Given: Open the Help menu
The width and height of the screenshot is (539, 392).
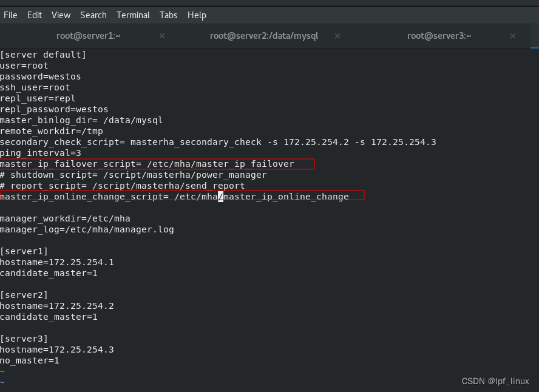Looking at the screenshot, I should [x=197, y=15].
